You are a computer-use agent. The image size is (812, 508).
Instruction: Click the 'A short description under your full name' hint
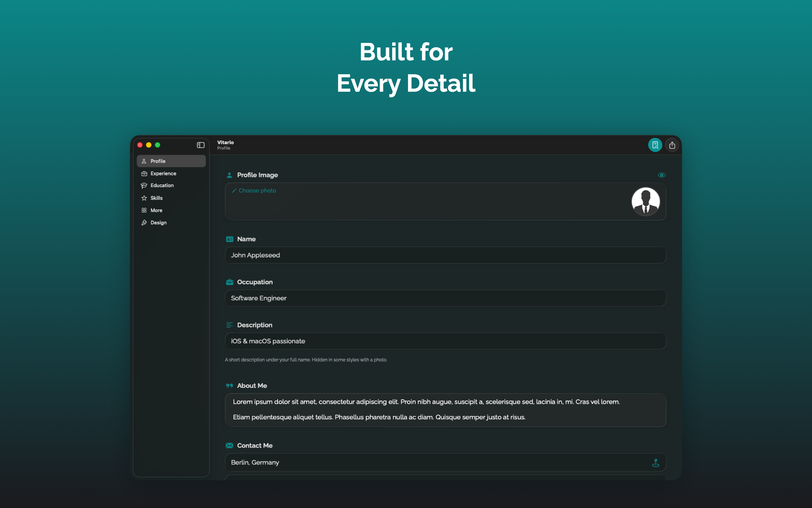pyautogui.click(x=306, y=360)
